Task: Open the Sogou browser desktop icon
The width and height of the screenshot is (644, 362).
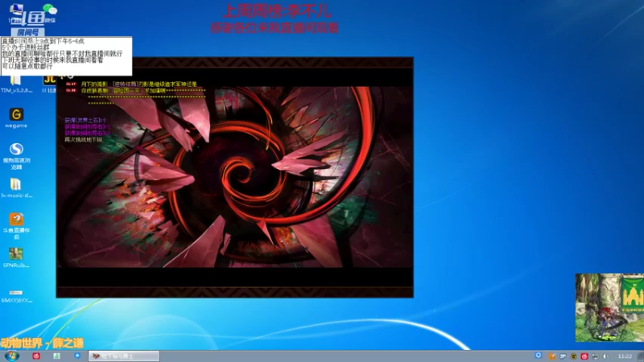Action: click(16, 156)
